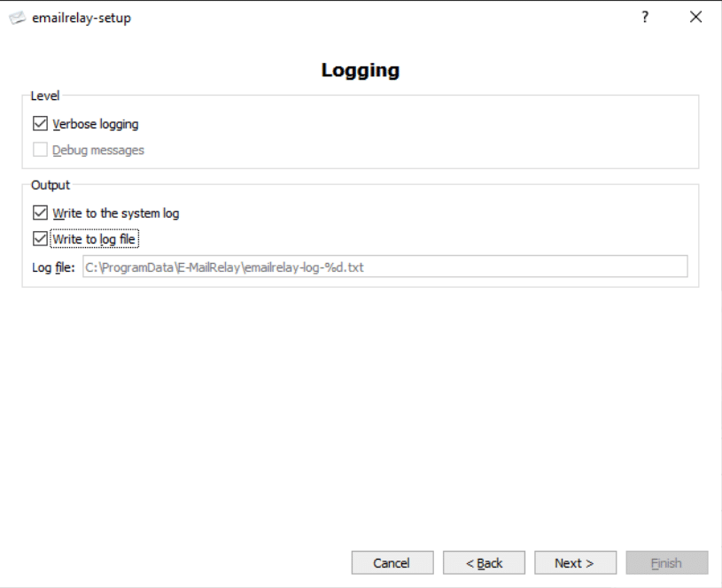Click the Debug messages label text

[x=98, y=151]
